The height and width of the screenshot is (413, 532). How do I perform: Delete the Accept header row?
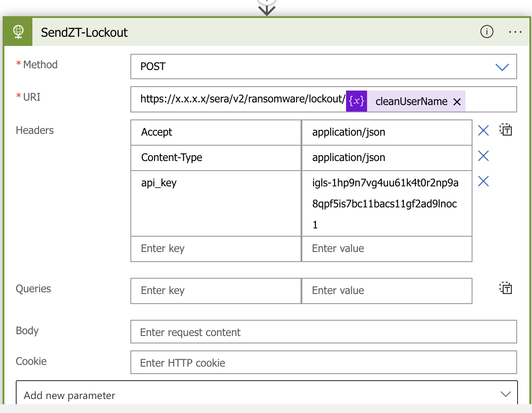click(483, 130)
